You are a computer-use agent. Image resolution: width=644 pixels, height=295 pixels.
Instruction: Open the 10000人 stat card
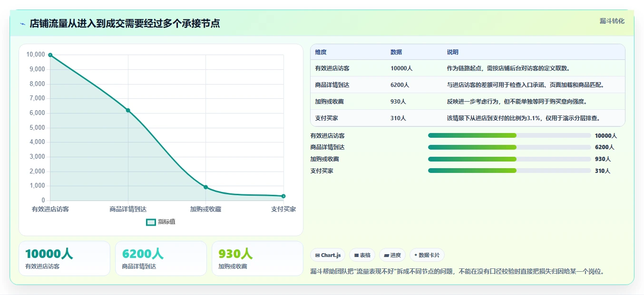(64, 258)
